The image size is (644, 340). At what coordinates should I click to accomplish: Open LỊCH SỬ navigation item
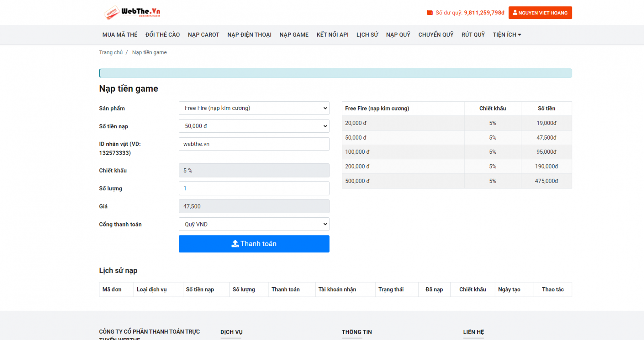[x=367, y=35]
